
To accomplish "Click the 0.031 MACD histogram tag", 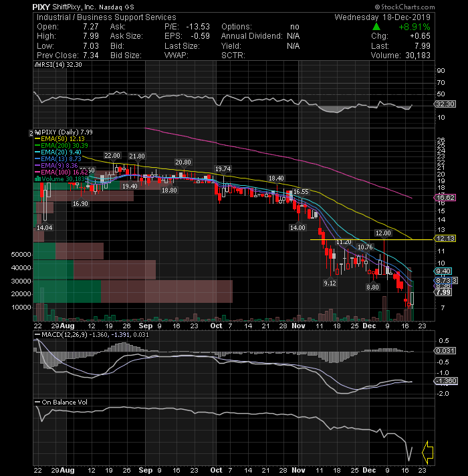I will coord(445,351).
